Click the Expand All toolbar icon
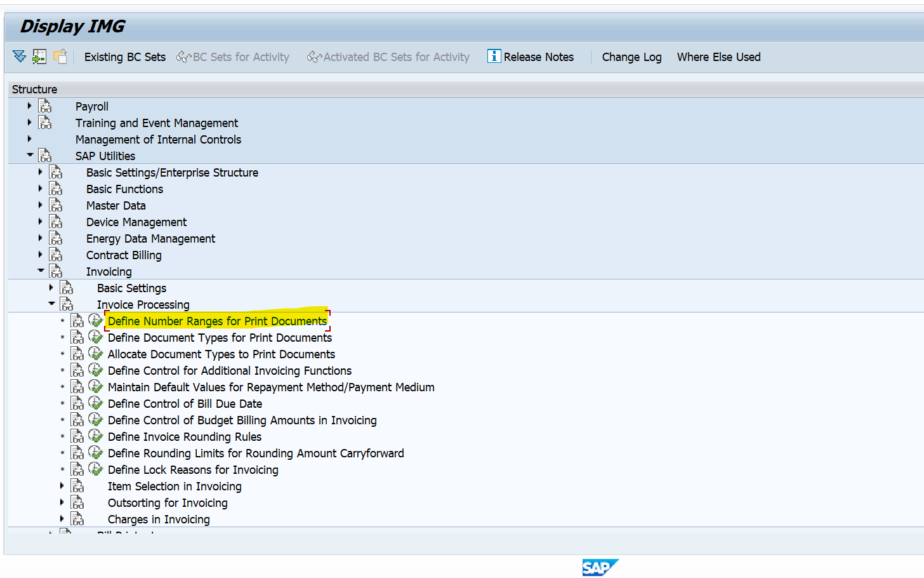This screenshot has width=924, height=578. click(x=20, y=57)
